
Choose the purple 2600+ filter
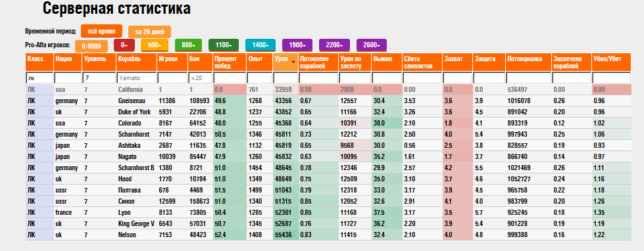371,45
